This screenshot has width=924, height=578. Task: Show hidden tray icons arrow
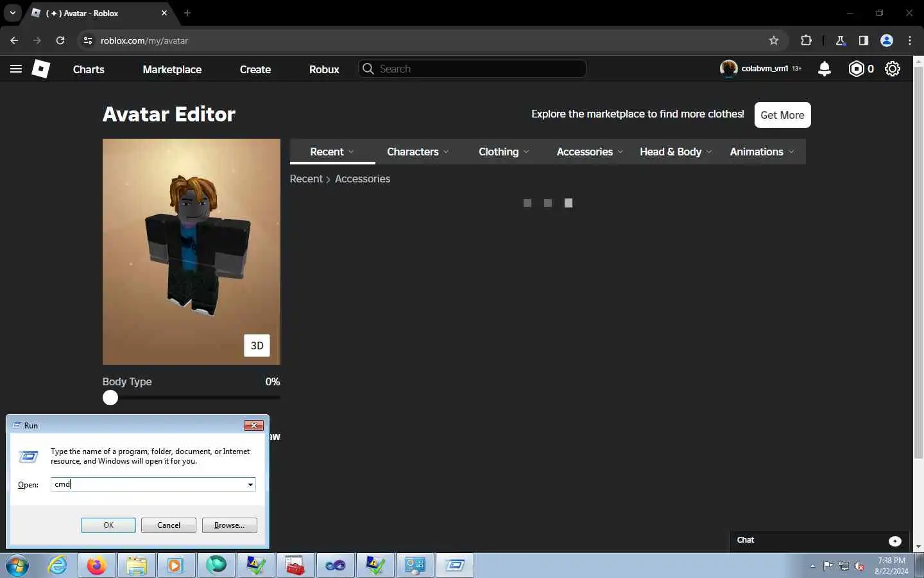click(x=813, y=566)
